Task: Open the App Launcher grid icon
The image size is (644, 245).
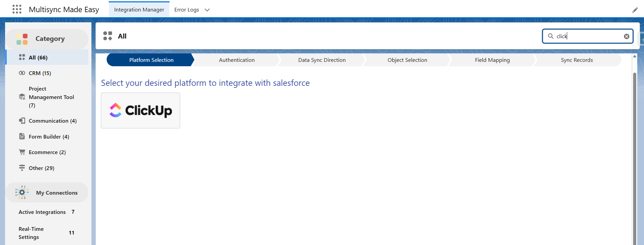Action: coord(17,9)
